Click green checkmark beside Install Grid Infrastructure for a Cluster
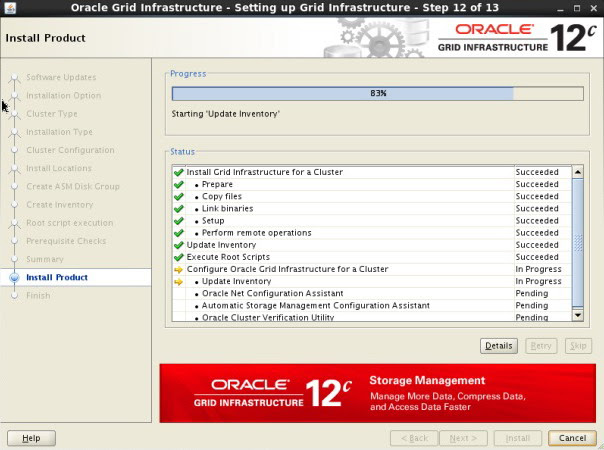This screenshot has height=450, width=604. [x=178, y=172]
